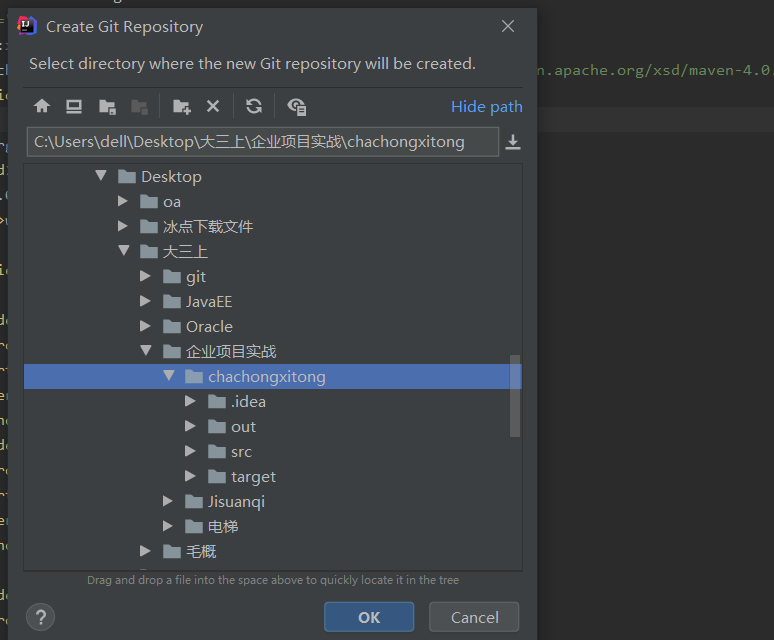Expand the oa folder arrow
This screenshot has width=774, height=640.
tap(123, 201)
